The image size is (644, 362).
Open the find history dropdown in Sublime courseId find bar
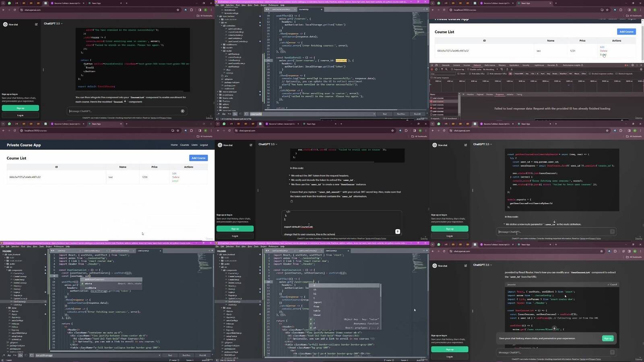[374, 114]
